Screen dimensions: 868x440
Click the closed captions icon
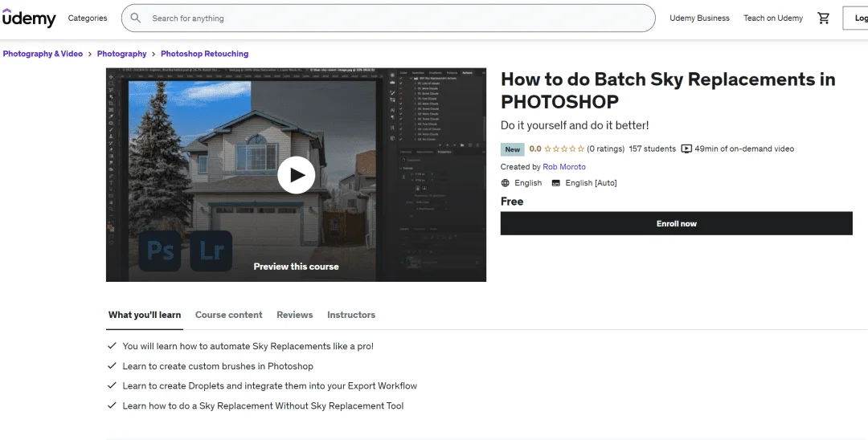point(556,183)
